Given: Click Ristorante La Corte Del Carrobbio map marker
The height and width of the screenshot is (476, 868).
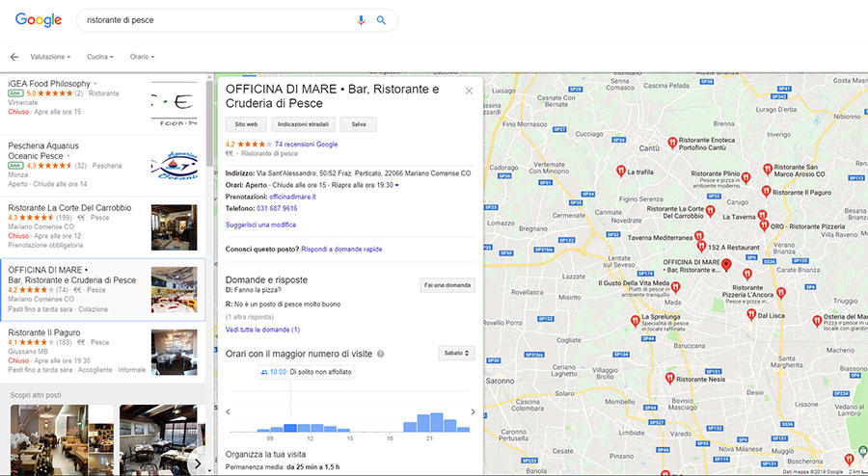Looking at the screenshot, I should coord(710,211).
